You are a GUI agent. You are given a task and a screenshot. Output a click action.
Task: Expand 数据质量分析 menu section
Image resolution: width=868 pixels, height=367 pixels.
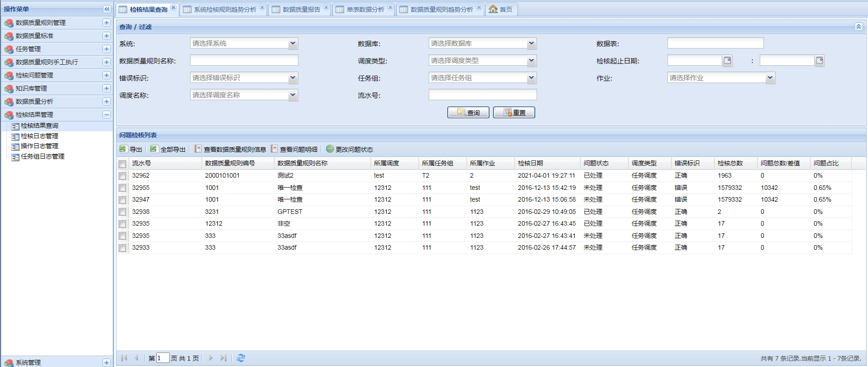click(106, 101)
